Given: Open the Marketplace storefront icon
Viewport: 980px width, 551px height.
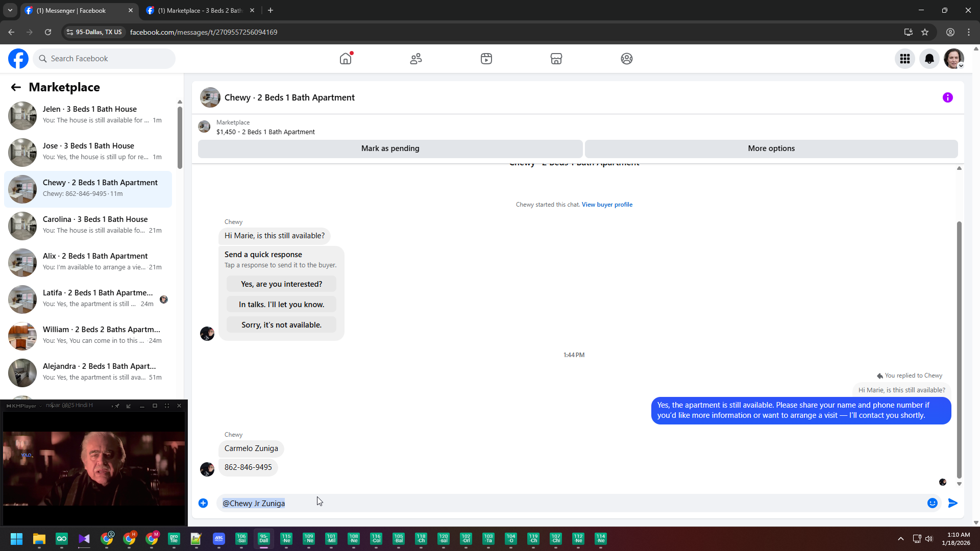Looking at the screenshot, I should coord(556,59).
